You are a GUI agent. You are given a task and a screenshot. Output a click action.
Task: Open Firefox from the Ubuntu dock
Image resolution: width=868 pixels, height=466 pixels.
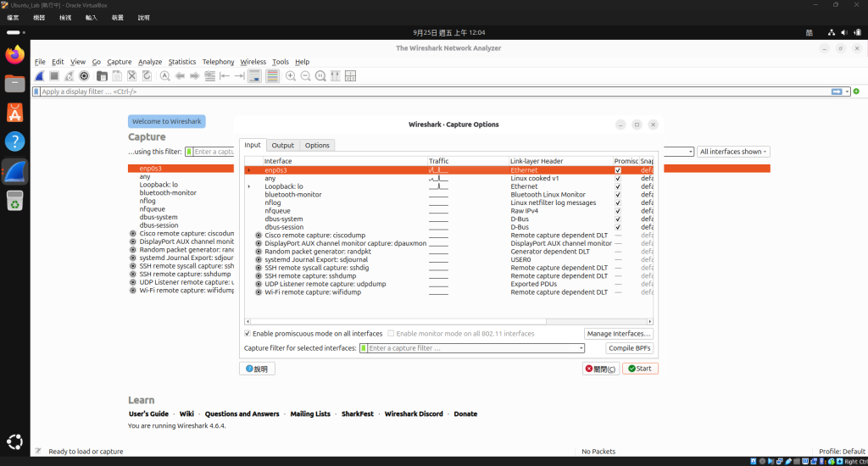[x=15, y=55]
